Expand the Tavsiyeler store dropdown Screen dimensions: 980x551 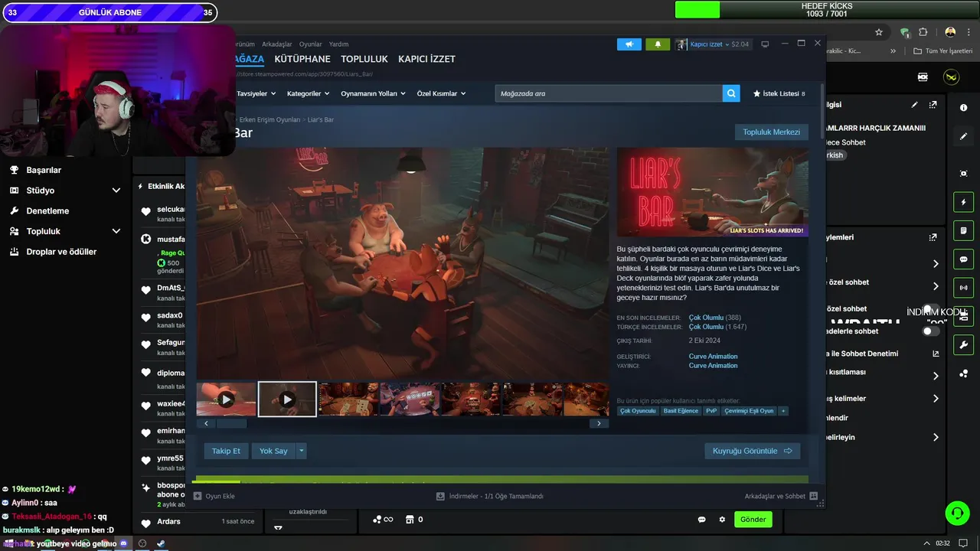(x=256, y=93)
